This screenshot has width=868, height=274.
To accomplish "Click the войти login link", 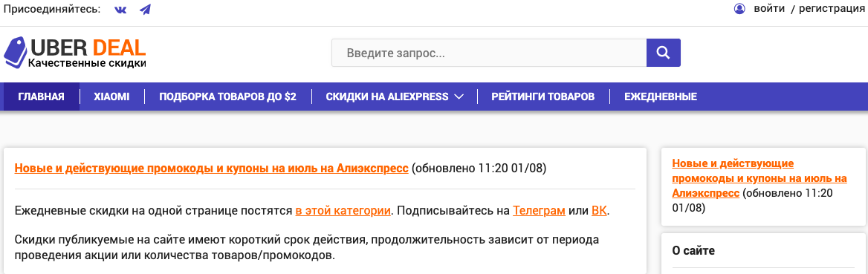I will [769, 9].
